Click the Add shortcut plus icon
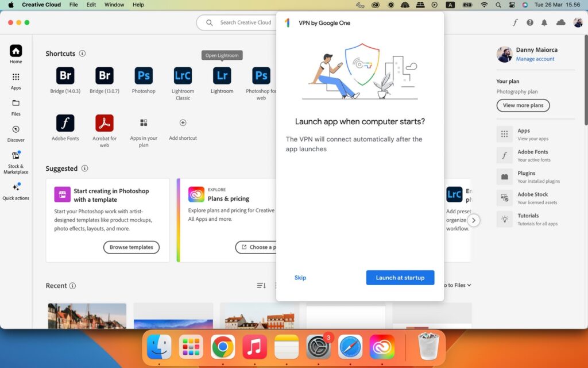Image resolution: width=588 pixels, height=368 pixels. tap(183, 123)
